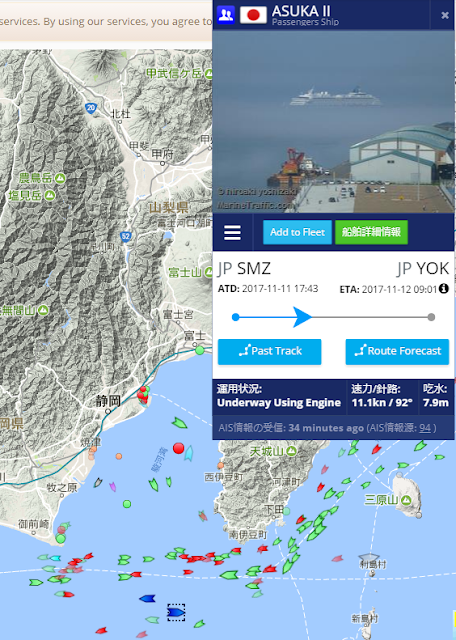This screenshot has height=640, width=456.
Task: Show the Route Forecast
Action: pos(397,351)
